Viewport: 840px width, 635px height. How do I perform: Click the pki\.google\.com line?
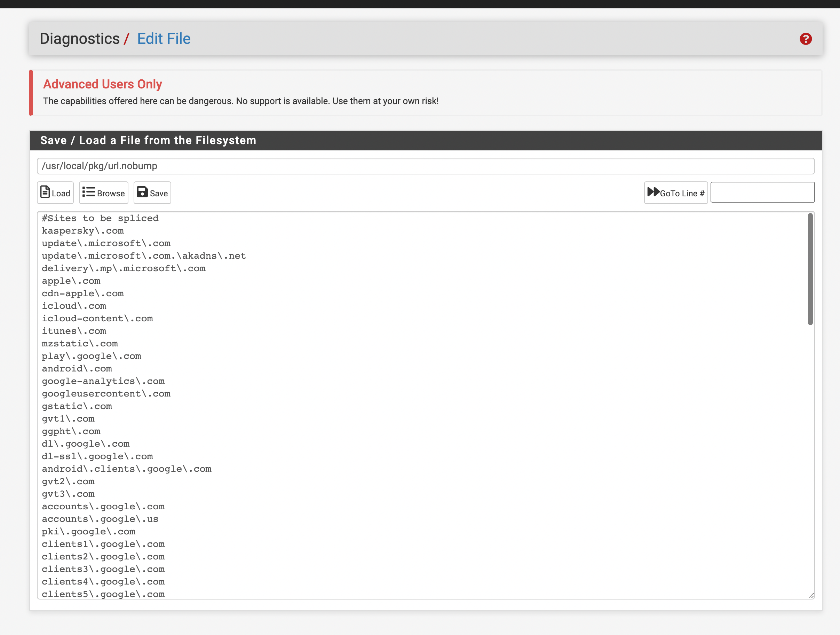89,532
